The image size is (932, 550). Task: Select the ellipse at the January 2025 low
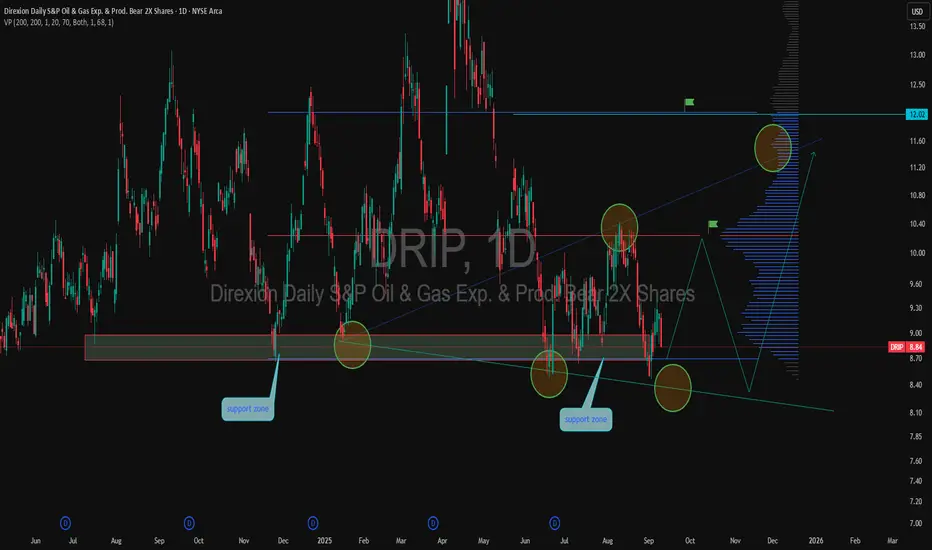tap(352, 345)
